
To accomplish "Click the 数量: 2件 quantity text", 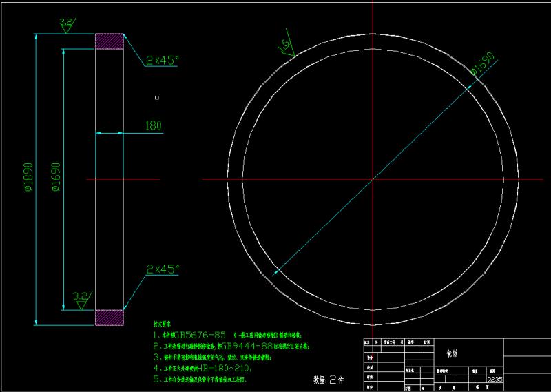I will coord(329,379).
